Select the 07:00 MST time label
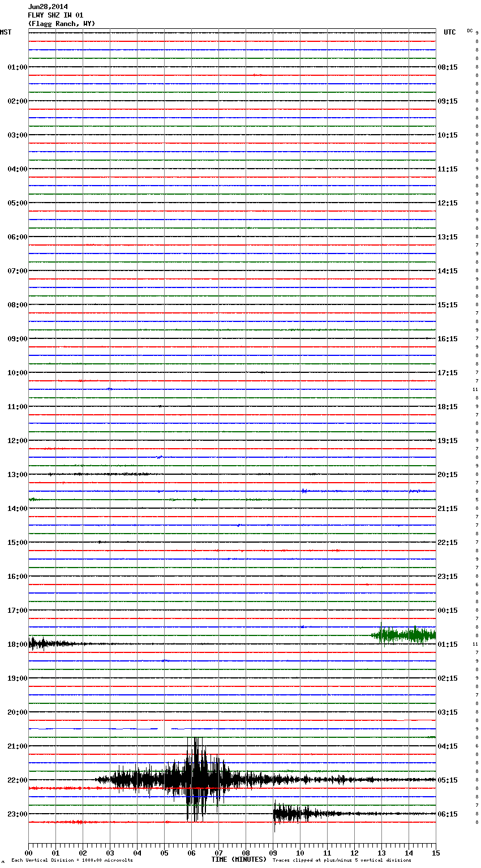This screenshot has width=481, height=868. (17, 271)
